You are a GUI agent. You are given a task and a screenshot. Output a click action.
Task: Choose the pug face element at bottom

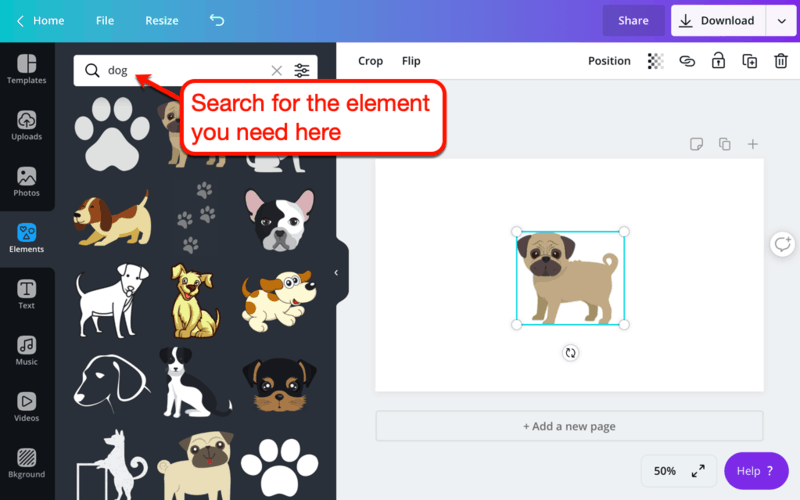click(195, 465)
